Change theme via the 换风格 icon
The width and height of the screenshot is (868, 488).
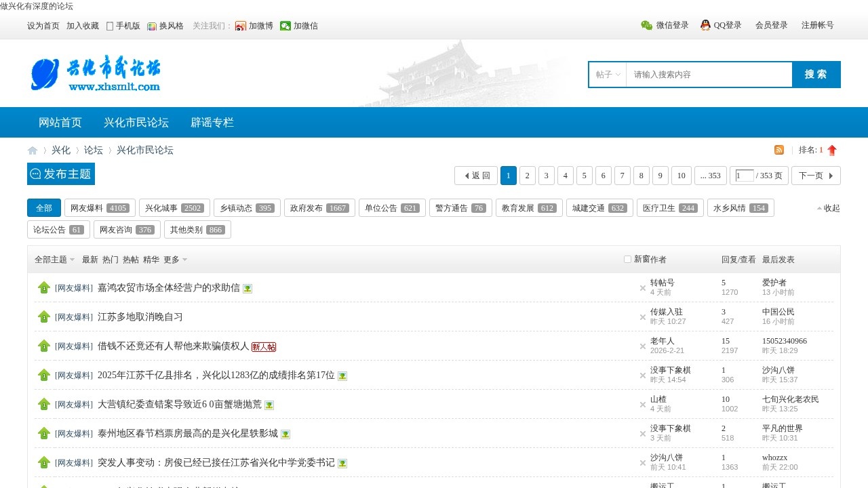pyautogui.click(x=153, y=26)
